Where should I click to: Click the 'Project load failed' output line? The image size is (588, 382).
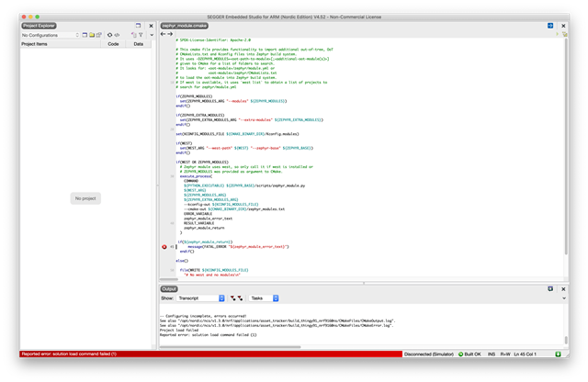tap(179, 331)
